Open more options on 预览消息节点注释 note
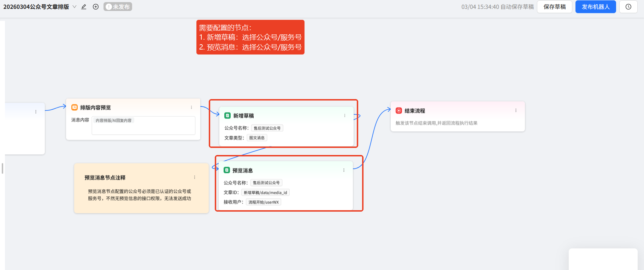The height and width of the screenshot is (270, 644). (x=194, y=177)
